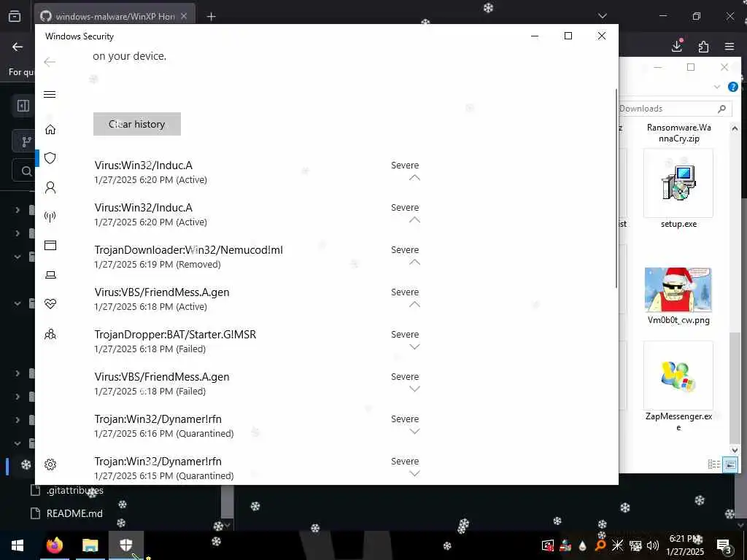
Task: Open App & browser control icon
Action: point(50,245)
